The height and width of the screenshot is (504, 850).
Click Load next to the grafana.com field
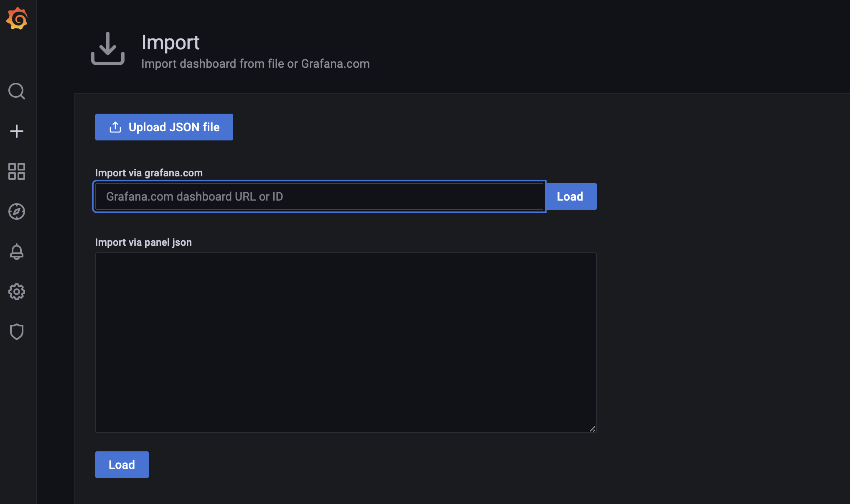pyautogui.click(x=570, y=196)
